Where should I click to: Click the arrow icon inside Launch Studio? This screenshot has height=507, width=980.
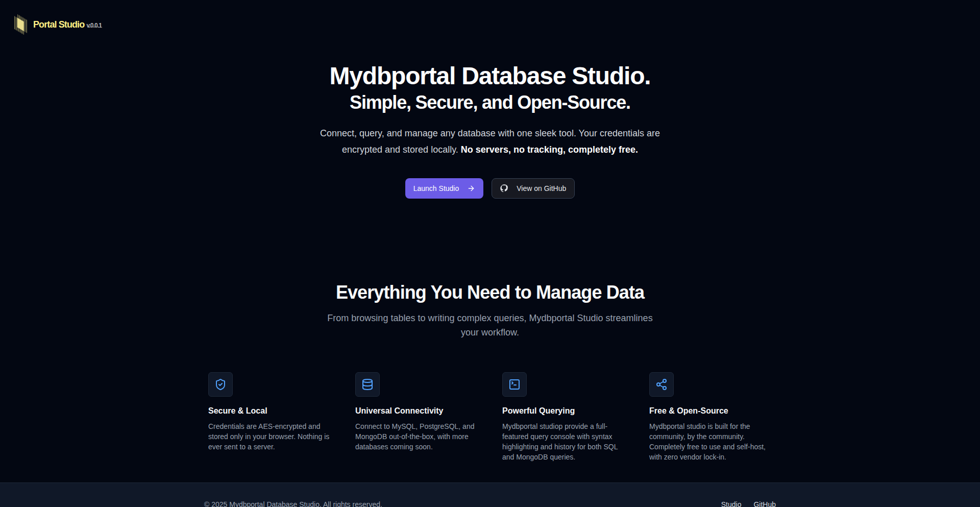tap(471, 188)
